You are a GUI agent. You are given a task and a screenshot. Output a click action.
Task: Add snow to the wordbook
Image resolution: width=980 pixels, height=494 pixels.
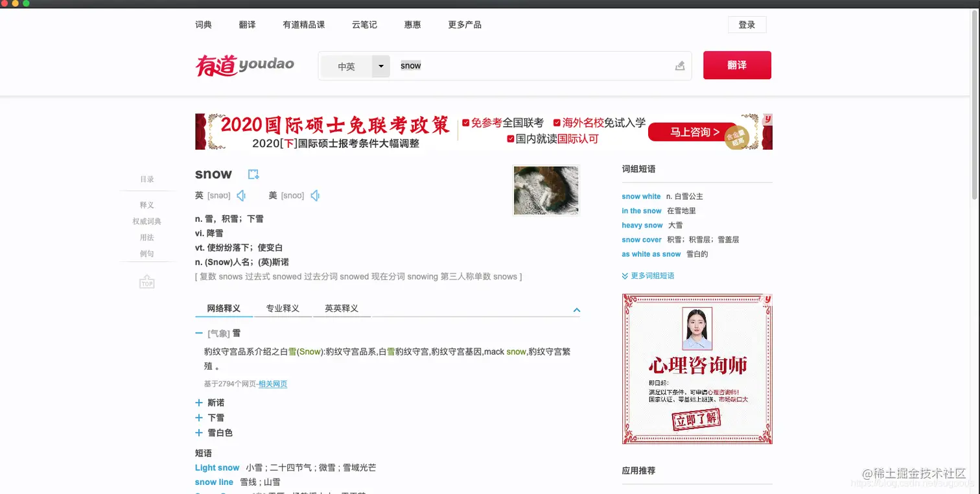pos(253,174)
